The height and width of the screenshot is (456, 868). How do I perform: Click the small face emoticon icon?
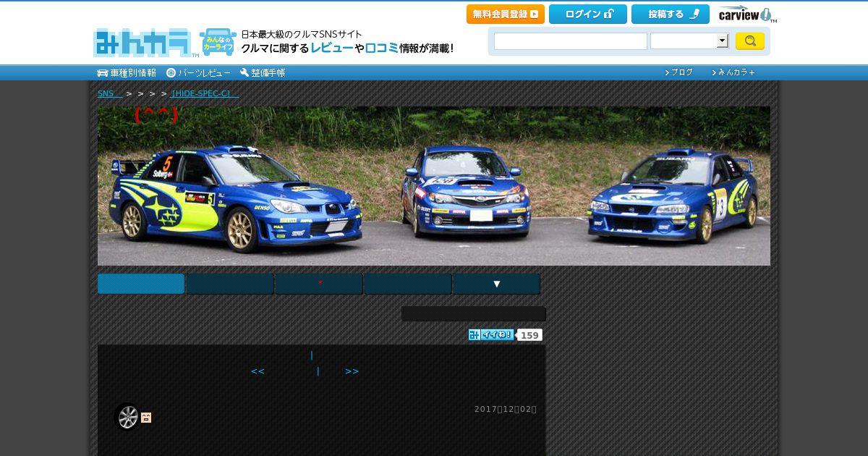point(146,418)
